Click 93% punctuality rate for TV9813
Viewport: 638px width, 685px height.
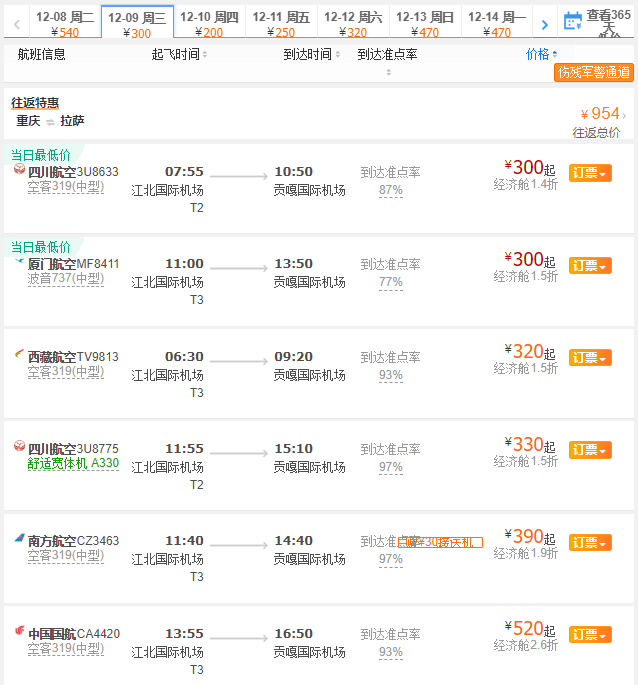click(391, 375)
